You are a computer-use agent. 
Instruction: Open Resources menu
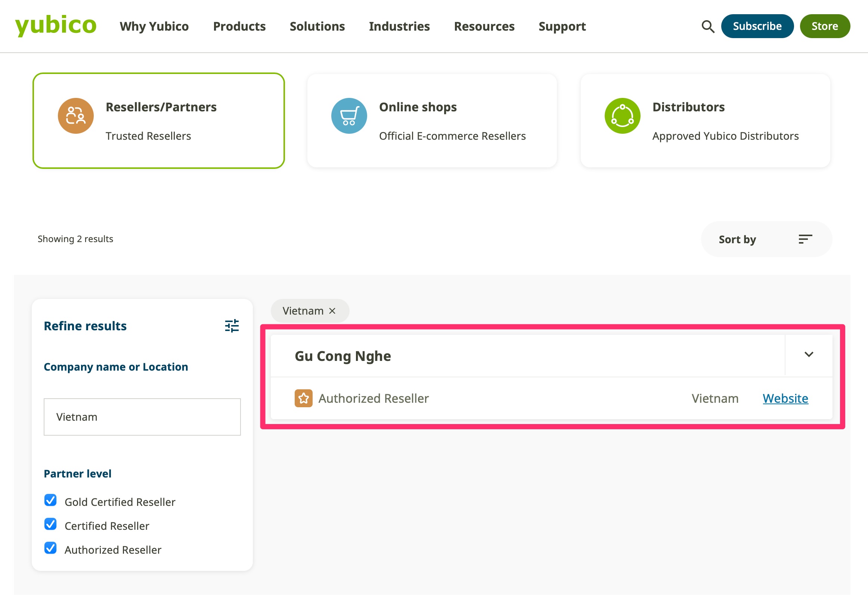(484, 27)
